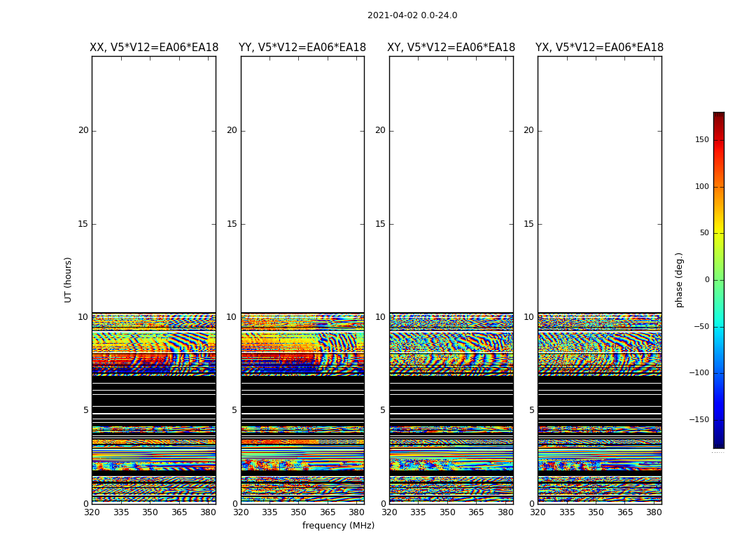
Task: Select the YX, V5*V12=EA06*EA18 panel title
Action: pos(599,48)
